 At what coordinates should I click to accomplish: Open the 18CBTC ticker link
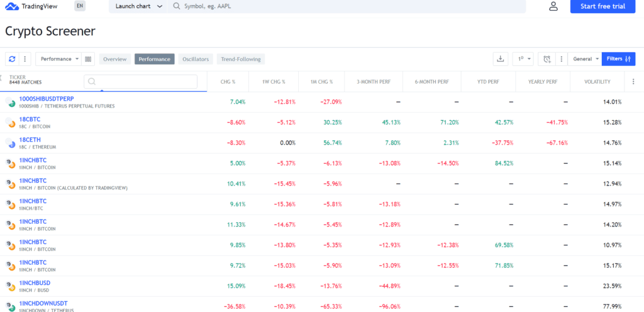coord(30,119)
